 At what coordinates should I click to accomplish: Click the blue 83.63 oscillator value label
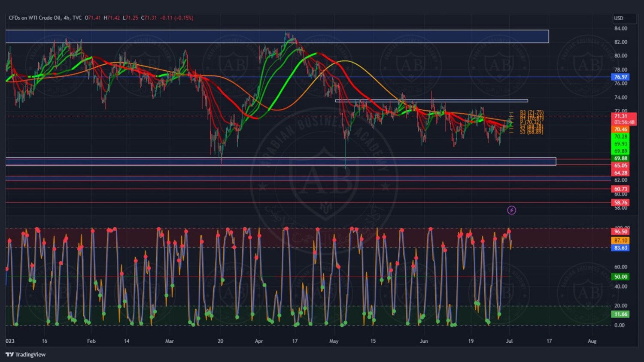point(620,248)
